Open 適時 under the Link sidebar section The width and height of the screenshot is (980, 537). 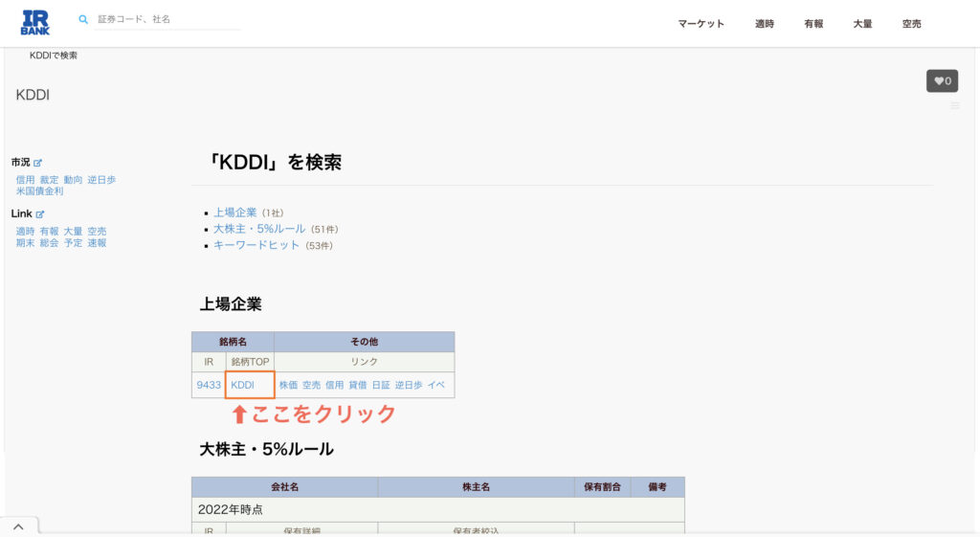(25, 232)
